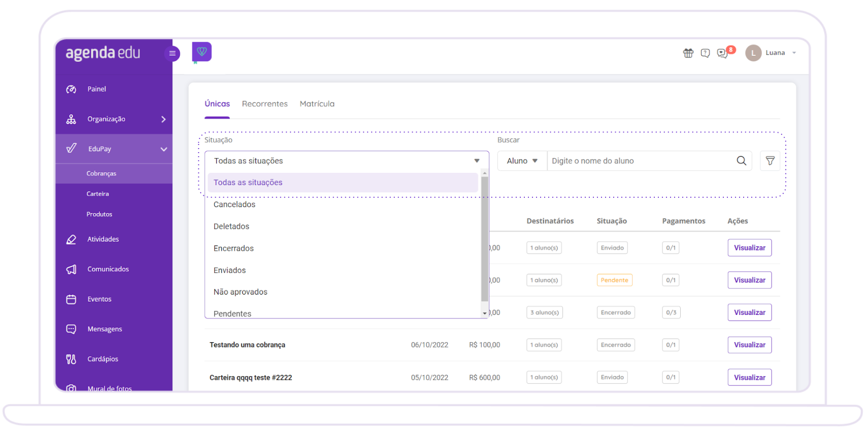Select Todas as situações option
Image resolution: width=868 pixels, height=431 pixels.
[343, 183]
